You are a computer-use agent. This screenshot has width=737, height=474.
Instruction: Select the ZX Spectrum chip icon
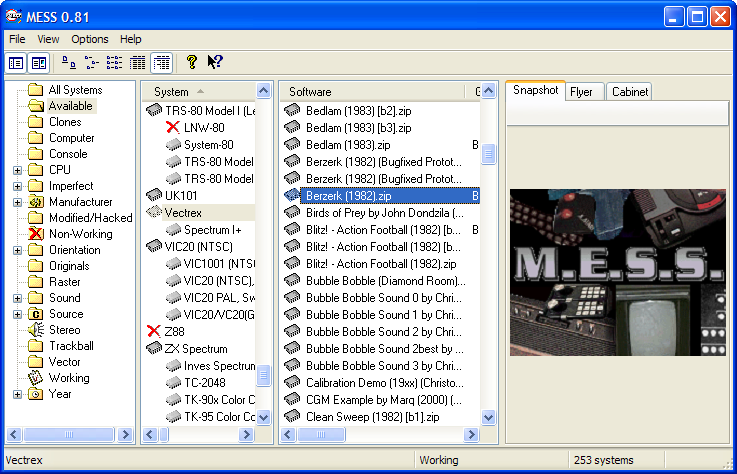[154, 348]
